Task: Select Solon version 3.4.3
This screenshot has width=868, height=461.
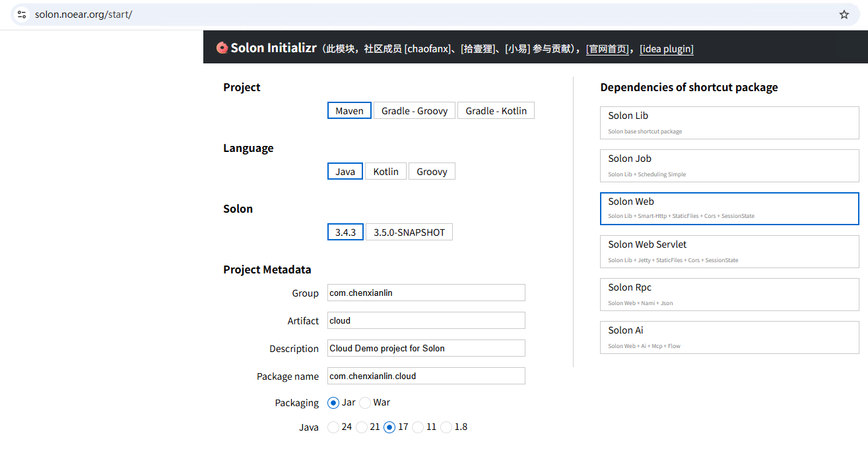Action: 345,232
